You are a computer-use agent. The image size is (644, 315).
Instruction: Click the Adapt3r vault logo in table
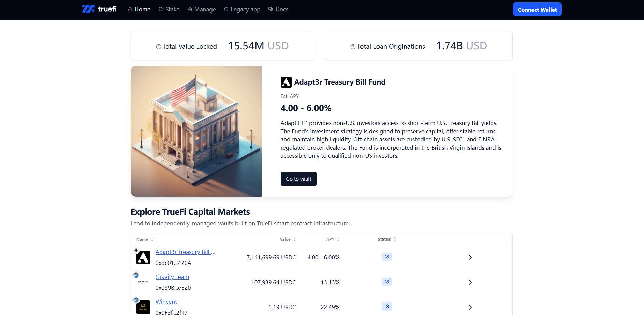pos(143,257)
